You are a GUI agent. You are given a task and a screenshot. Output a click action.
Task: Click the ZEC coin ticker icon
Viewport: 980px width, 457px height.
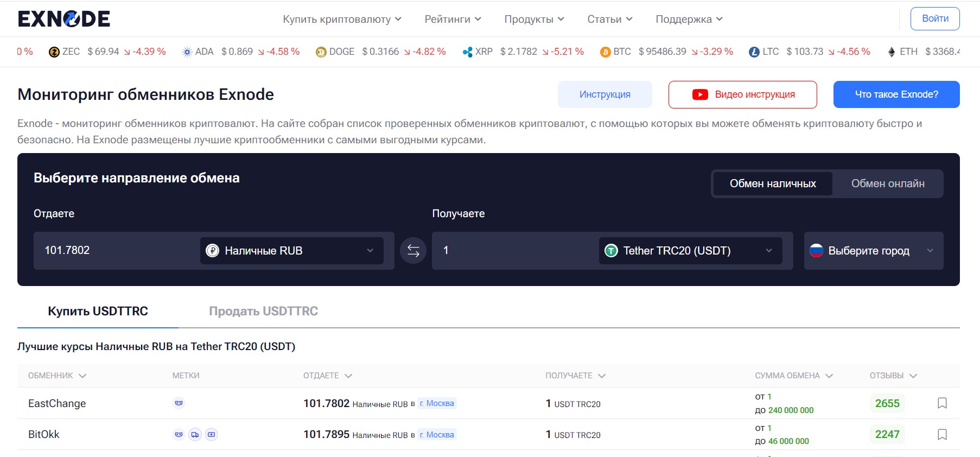coord(54,52)
